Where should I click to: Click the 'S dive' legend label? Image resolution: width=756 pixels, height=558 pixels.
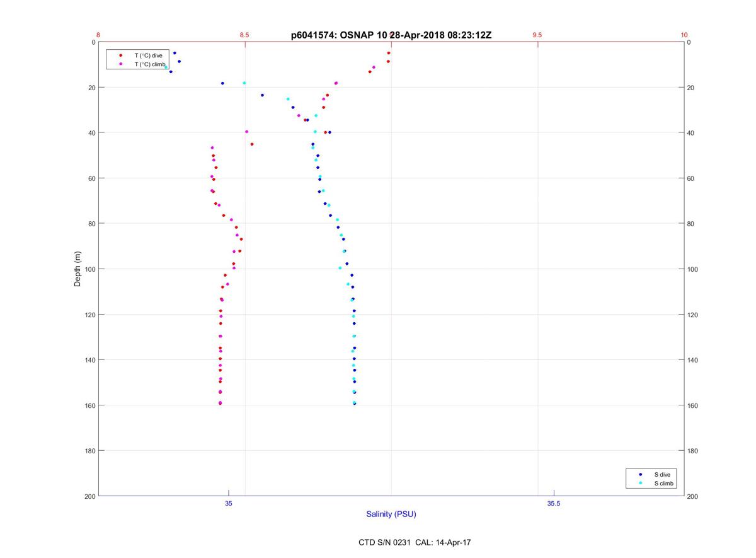[x=661, y=474]
